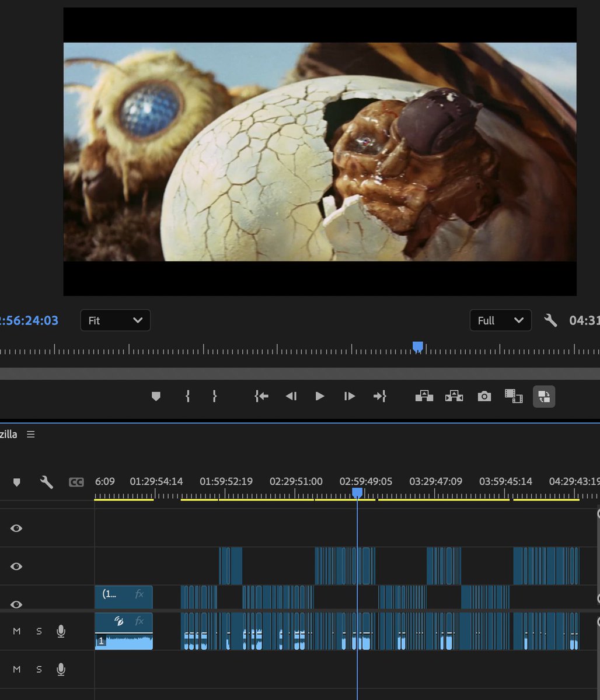Image resolution: width=600 pixels, height=700 pixels.
Task: Solo the first audio track
Action: (x=39, y=631)
